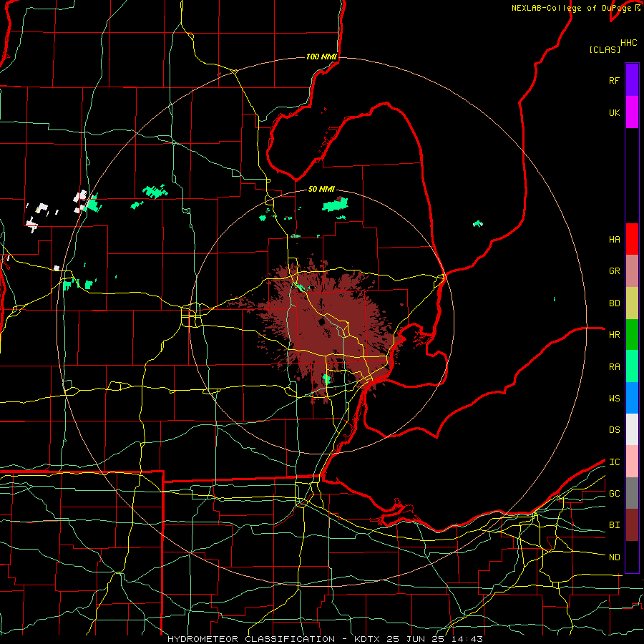Screen dimensions: 644x644
Task: Click the large dark red biological echo area
Action: pyautogui.click(x=324, y=328)
